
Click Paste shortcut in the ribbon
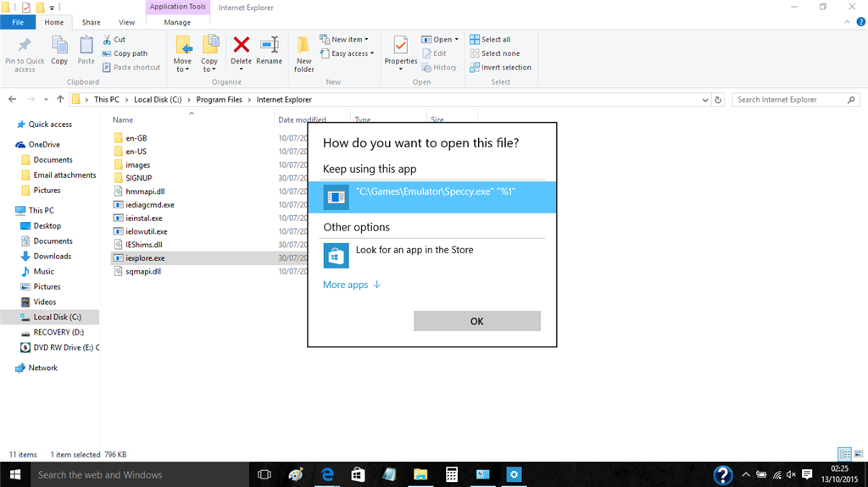point(131,67)
